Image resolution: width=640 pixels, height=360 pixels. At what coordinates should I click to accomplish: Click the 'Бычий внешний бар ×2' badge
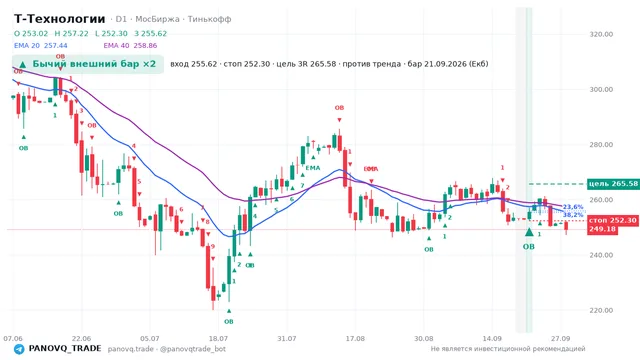[88, 64]
